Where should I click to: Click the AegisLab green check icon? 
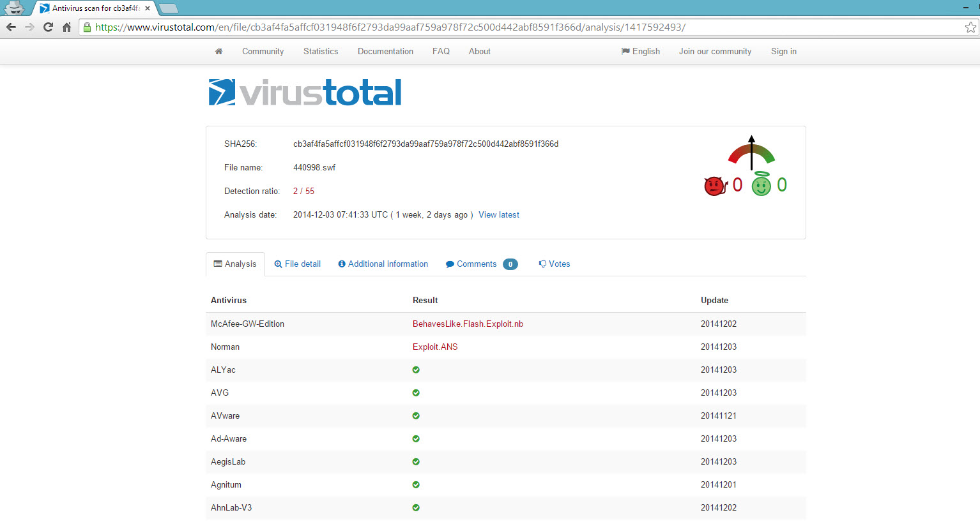click(x=416, y=461)
